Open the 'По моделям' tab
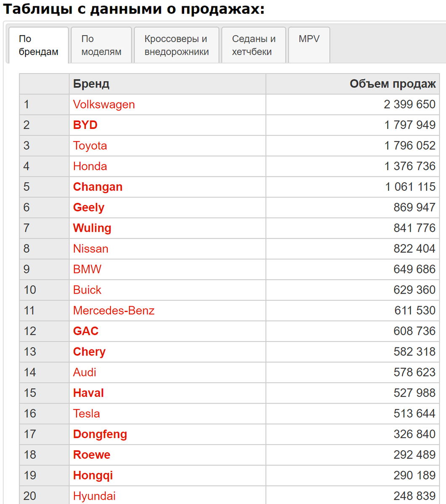The width and height of the screenshot is (446, 504). (101, 45)
